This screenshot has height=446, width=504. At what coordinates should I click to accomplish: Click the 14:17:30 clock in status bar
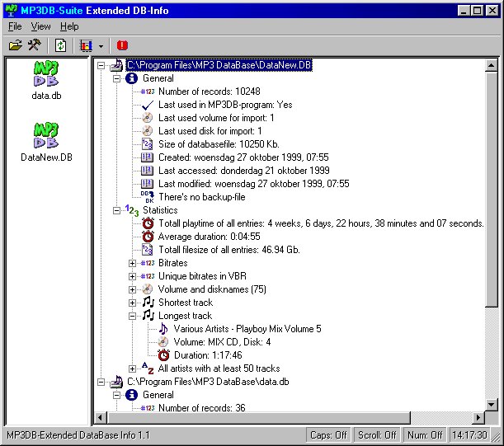(469, 435)
